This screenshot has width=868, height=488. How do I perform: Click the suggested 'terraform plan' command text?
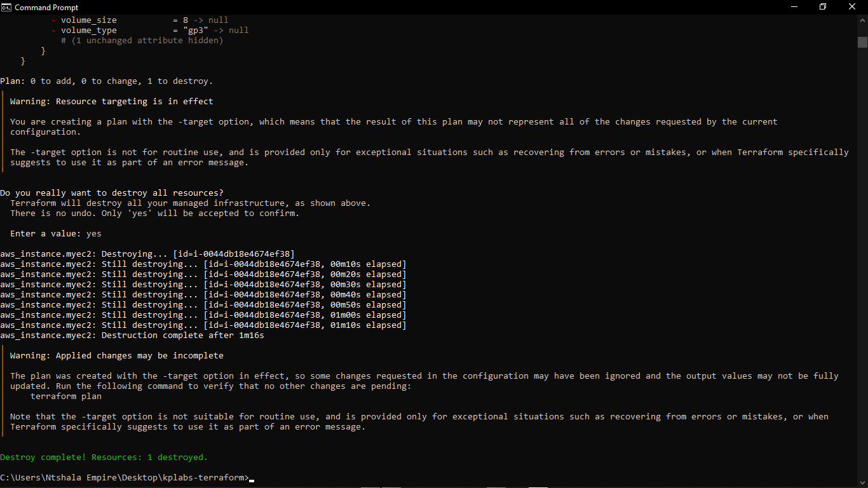click(x=66, y=396)
